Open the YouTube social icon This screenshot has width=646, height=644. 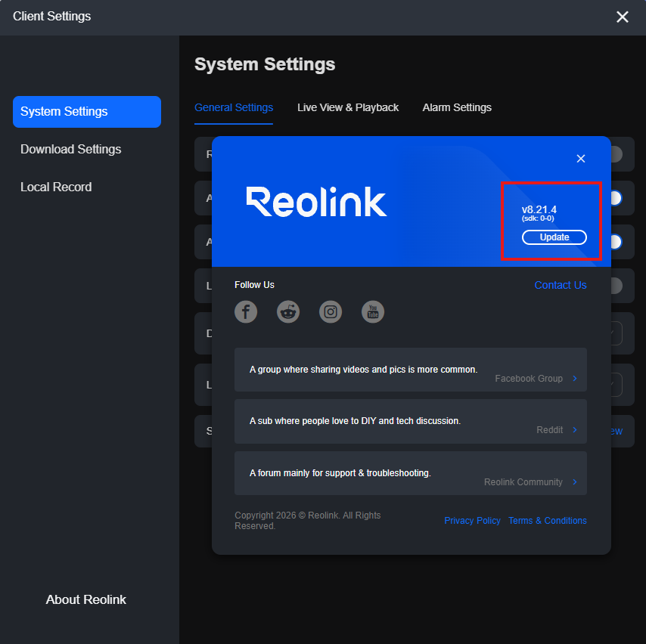tap(373, 311)
